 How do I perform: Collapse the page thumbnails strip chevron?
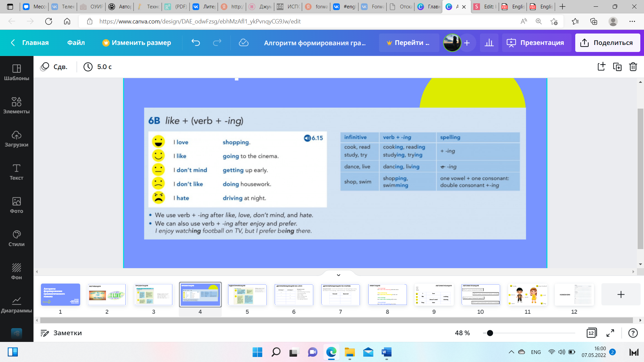point(338,275)
